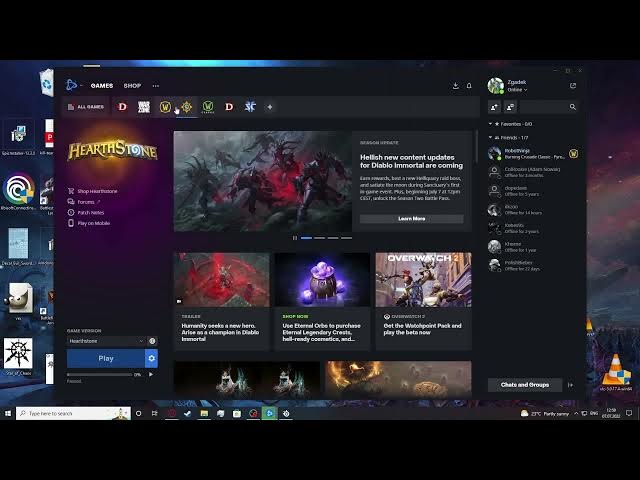Jump to last carousel slide indicator

[347, 238]
